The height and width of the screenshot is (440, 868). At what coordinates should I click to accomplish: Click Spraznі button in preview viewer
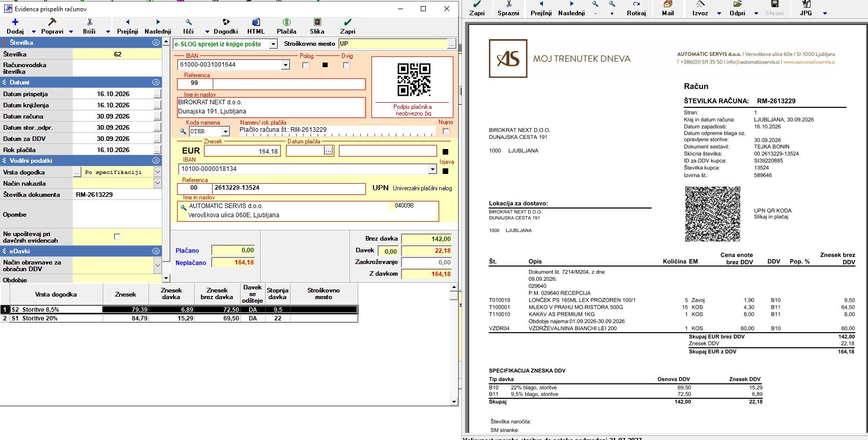(508, 9)
